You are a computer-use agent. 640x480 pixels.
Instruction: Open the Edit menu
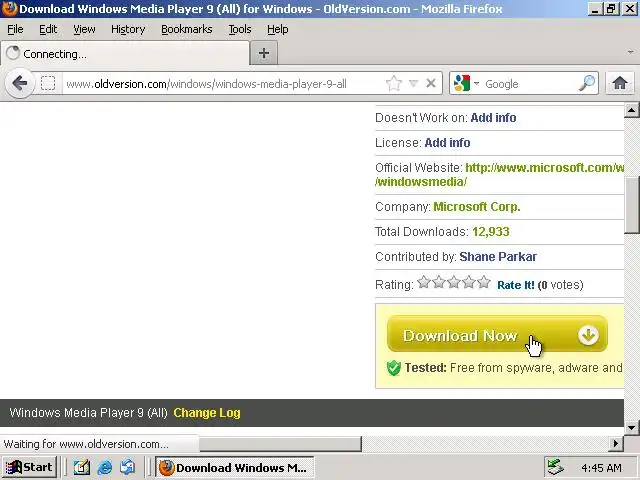point(48,29)
